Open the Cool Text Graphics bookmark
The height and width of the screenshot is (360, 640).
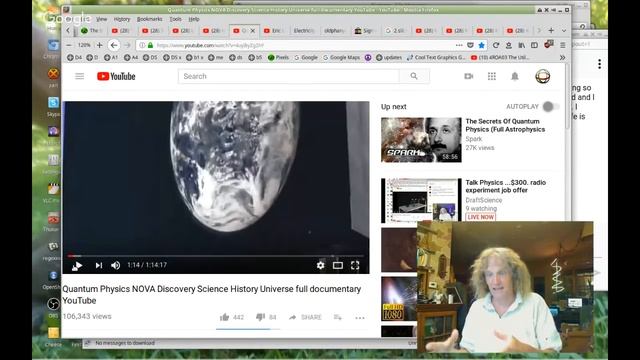[436, 58]
